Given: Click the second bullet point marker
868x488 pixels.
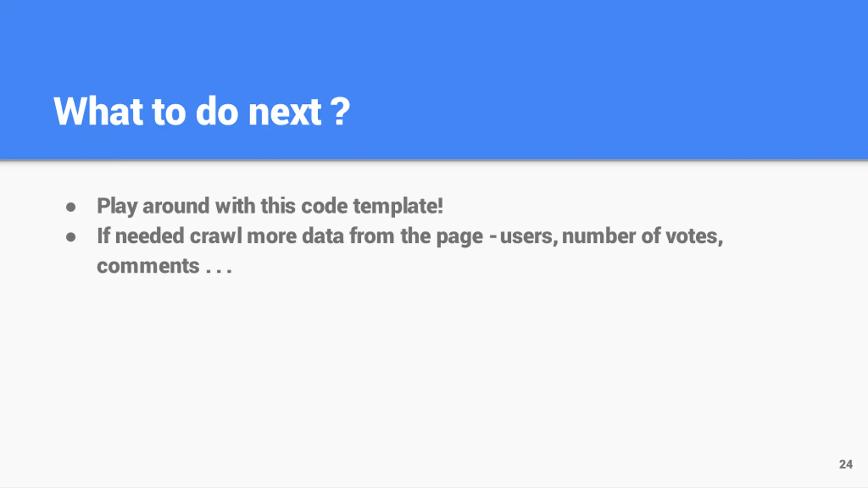Looking at the screenshot, I should coord(71,237).
